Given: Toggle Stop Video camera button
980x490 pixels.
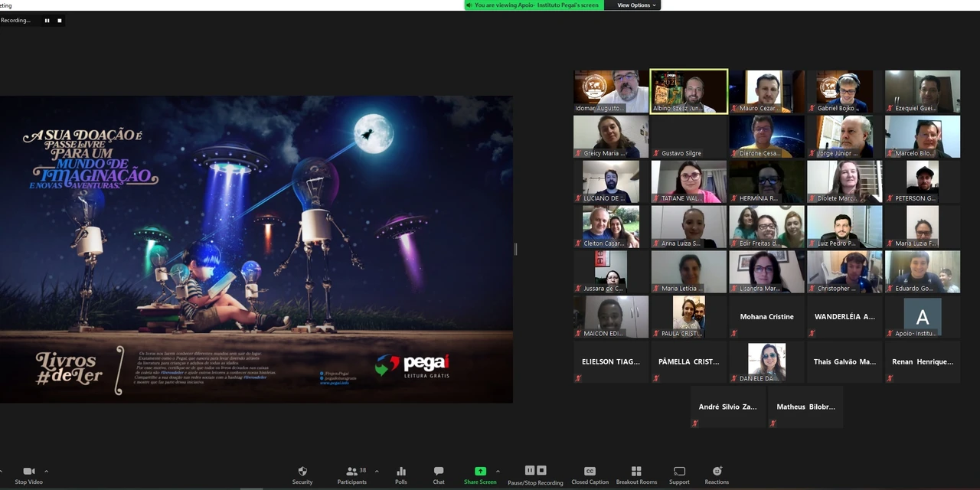Looking at the screenshot, I should click(29, 475).
